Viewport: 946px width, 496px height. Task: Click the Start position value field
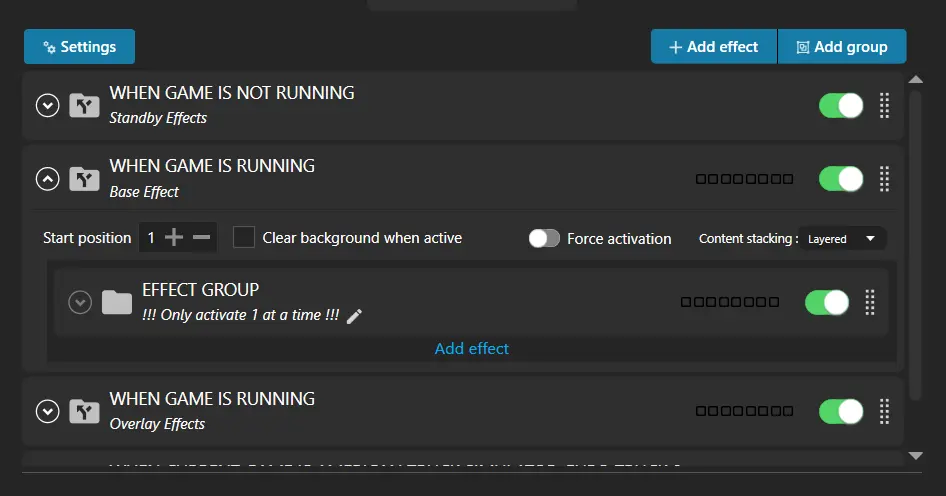tap(151, 238)
